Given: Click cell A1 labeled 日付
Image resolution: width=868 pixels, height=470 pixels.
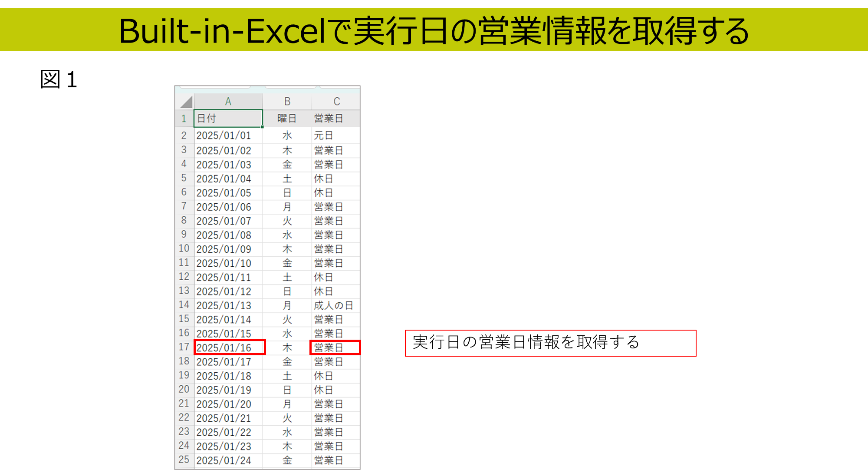Looking at the screenshot, I should coord(228,119).
